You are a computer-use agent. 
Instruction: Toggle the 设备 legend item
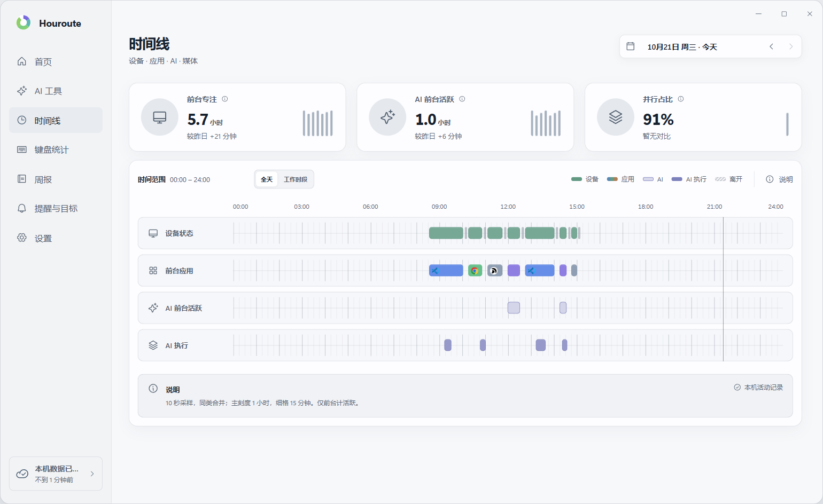coord(585,179)
